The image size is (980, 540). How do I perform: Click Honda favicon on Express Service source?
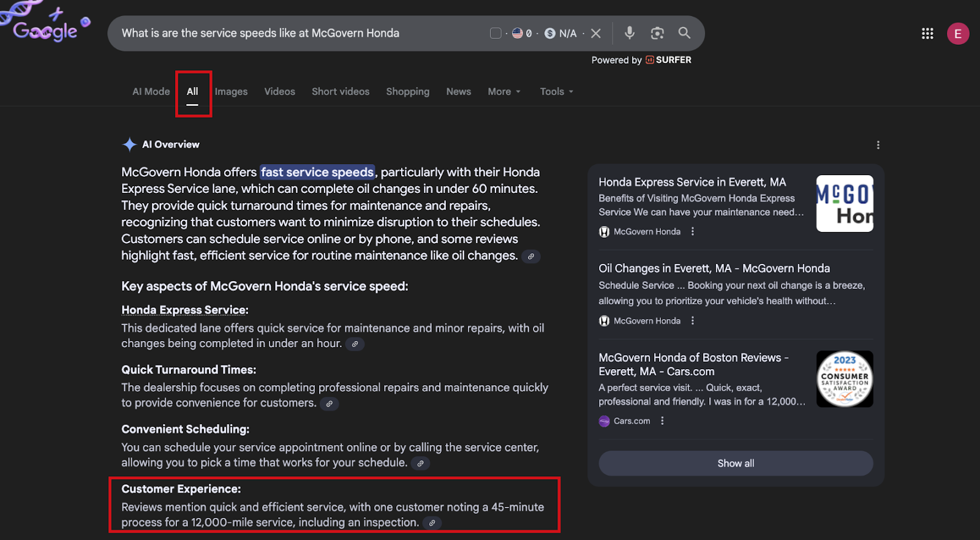604,231
